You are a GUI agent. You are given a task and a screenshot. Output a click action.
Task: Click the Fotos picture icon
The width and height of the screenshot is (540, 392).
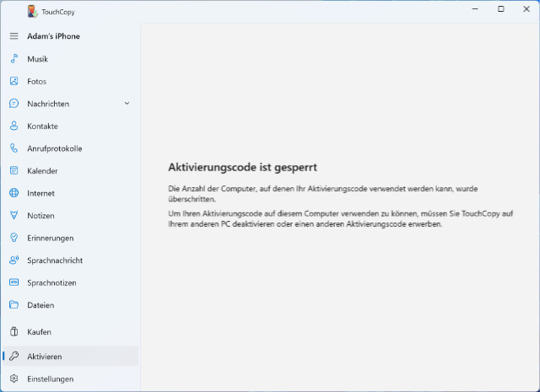coord(13,81)
